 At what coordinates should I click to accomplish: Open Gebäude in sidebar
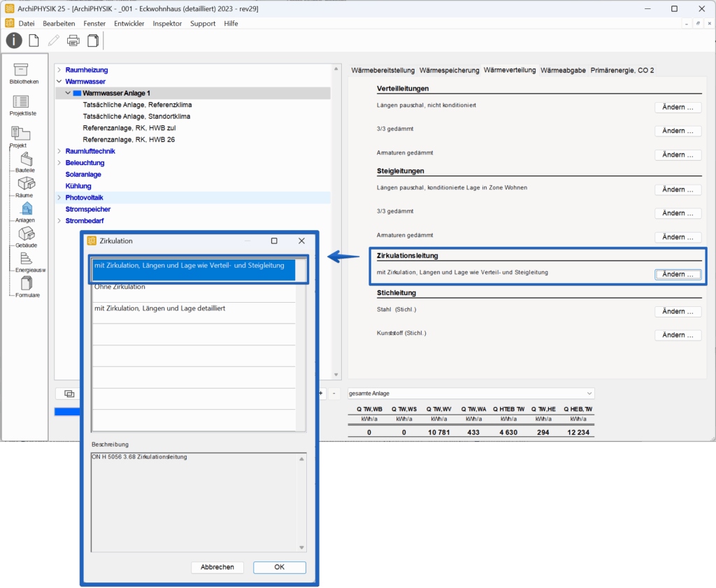[x=26, y=238]
